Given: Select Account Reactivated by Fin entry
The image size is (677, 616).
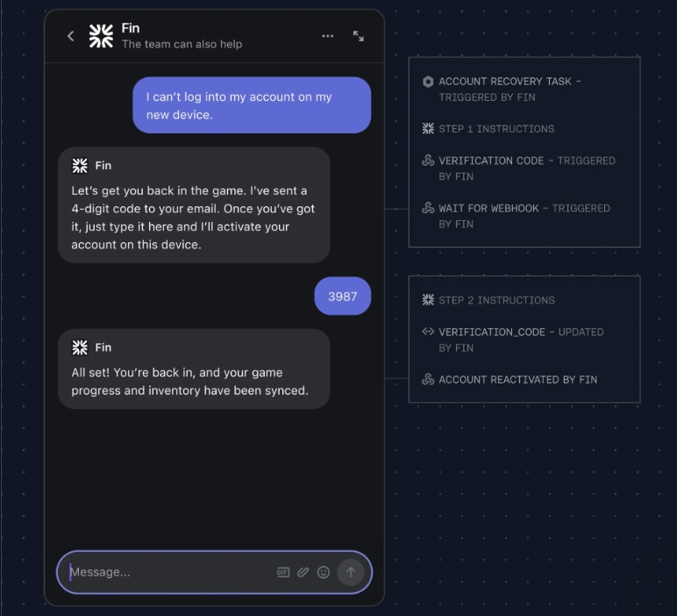Looking at the screenshot, I should (510, 380).
